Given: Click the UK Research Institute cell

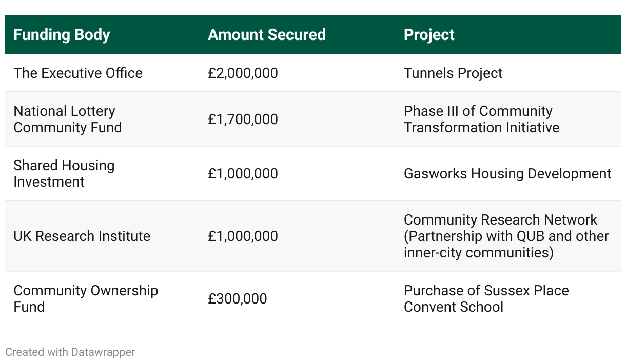Looking at the screenshot, I should (x=82, y=236).
